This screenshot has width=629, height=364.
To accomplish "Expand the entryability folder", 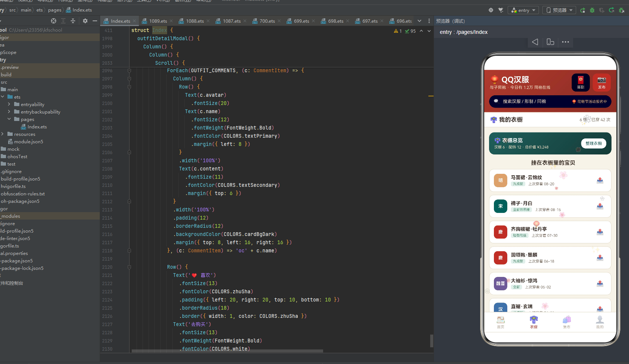I will point(9,104).
